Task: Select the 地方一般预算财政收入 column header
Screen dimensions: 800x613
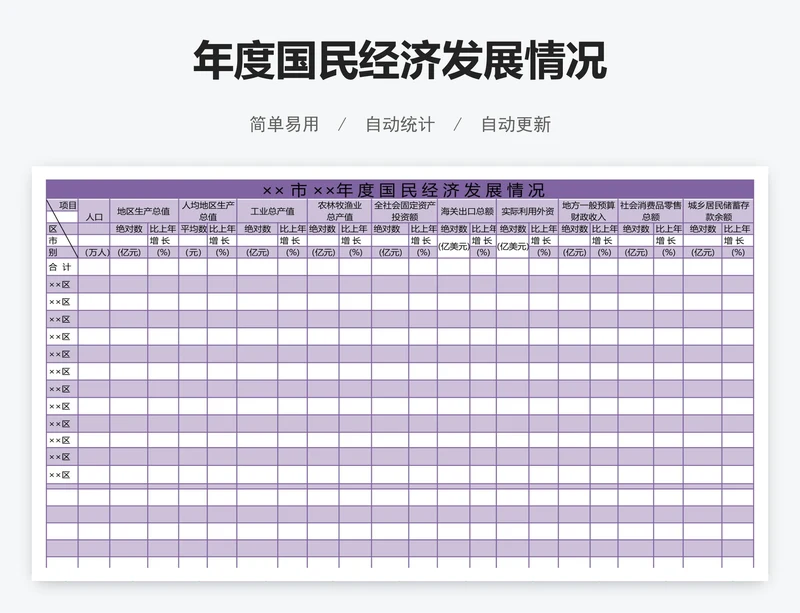Action: [x=588, y=211]
